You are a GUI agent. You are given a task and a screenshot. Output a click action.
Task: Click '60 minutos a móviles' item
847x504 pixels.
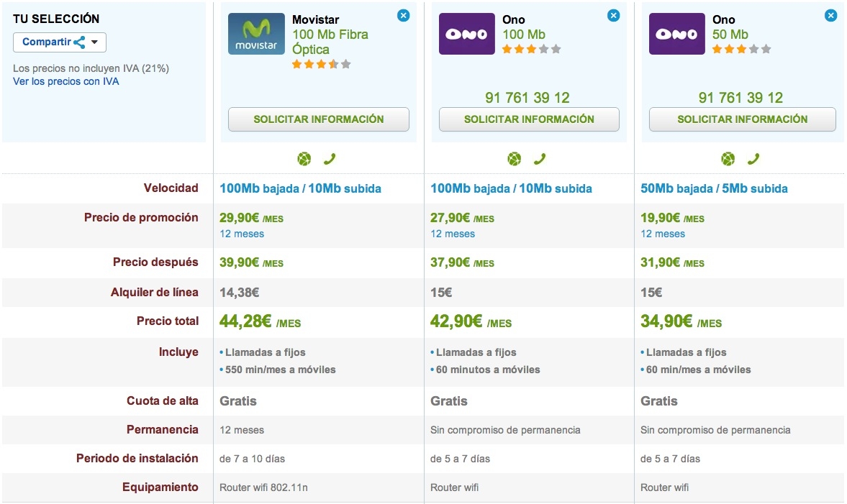(488, 370)
